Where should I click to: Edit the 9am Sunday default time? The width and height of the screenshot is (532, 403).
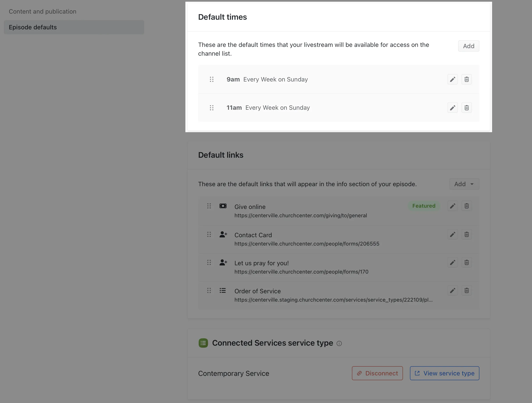coord(452,79)
